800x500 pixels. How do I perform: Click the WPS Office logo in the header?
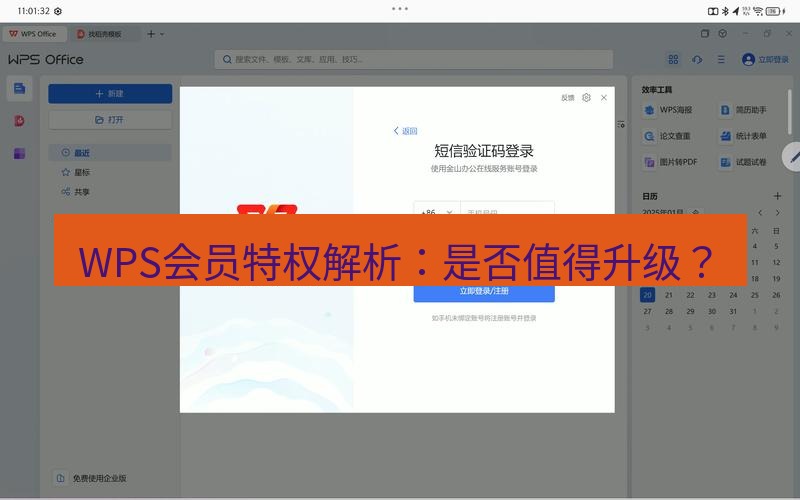point(46,60)
